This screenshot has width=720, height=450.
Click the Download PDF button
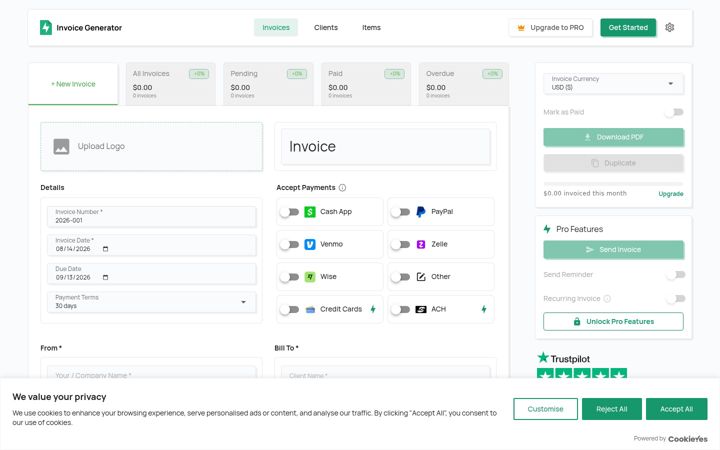pyautogui.click(x=613, y=137)
